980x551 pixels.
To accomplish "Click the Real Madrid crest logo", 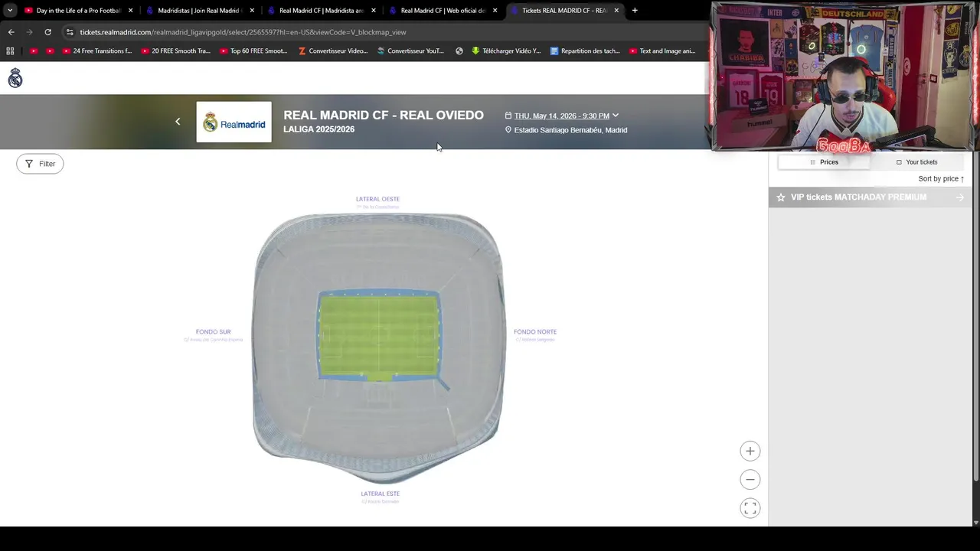I will (x=15, y=78).
